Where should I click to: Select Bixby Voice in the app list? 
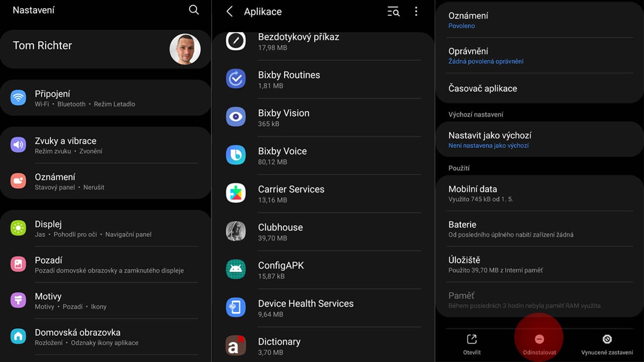(323, 156)
